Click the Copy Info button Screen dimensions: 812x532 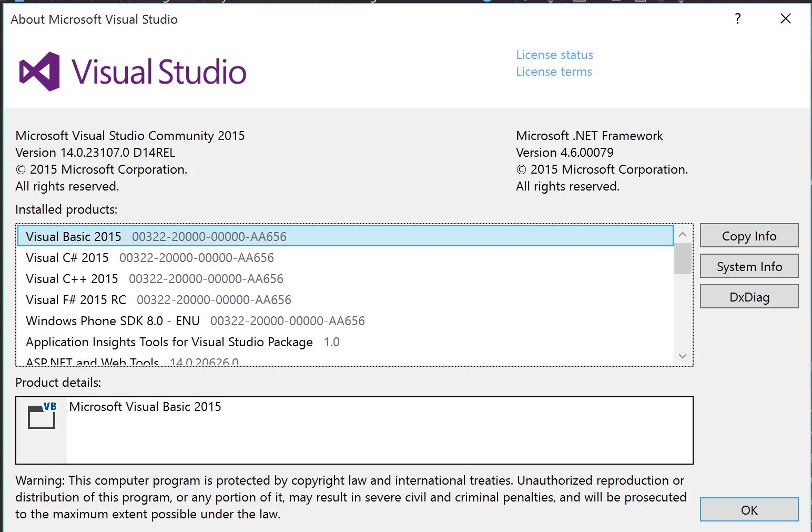point(749,236)
